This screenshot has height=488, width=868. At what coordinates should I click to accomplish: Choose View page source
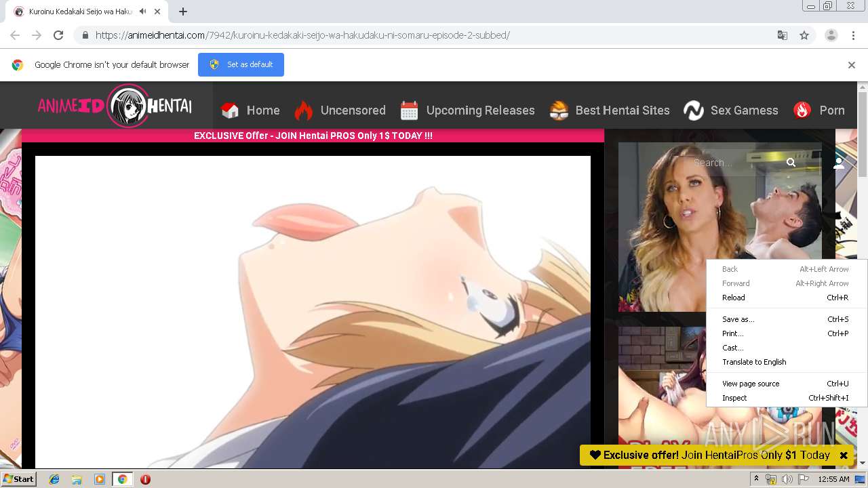786,384
